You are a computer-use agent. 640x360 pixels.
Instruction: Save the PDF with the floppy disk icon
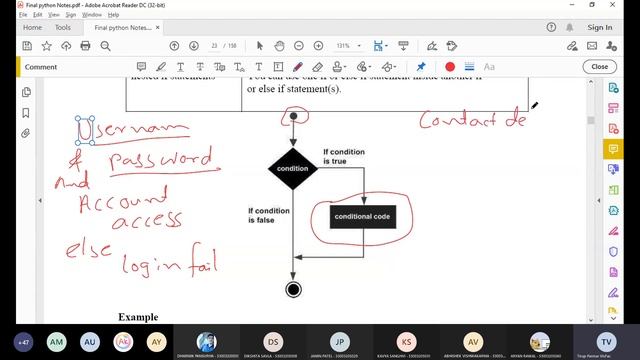click(27, 46)
